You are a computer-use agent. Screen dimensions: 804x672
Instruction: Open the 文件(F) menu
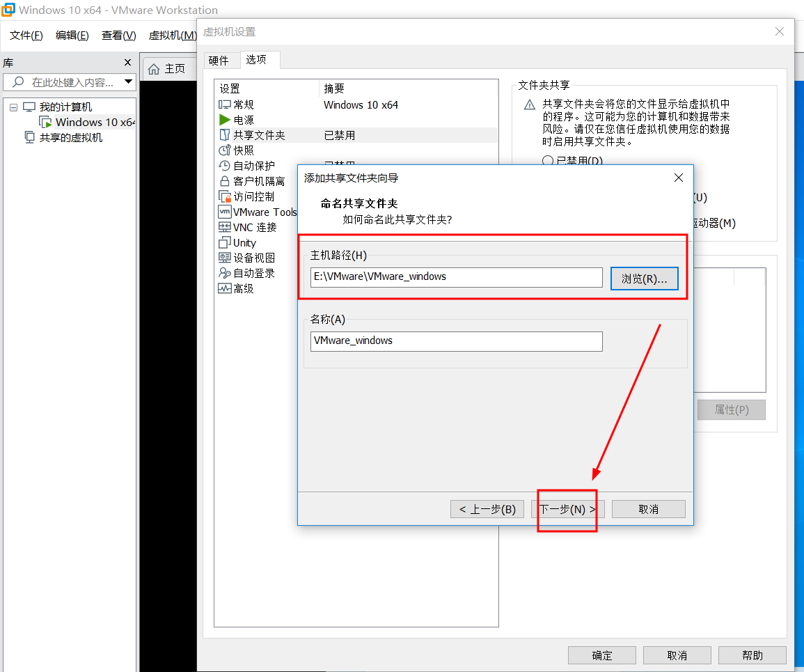tap(26, 36)
